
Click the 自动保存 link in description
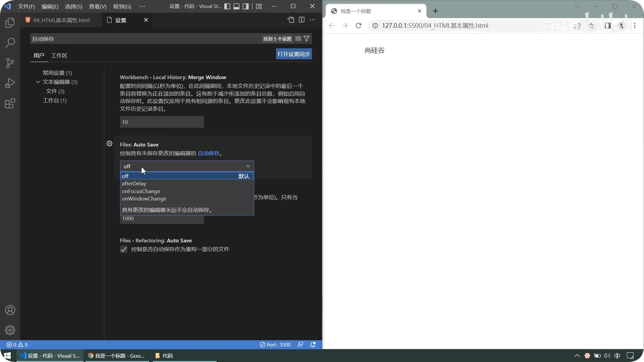(x=208, y=154)
